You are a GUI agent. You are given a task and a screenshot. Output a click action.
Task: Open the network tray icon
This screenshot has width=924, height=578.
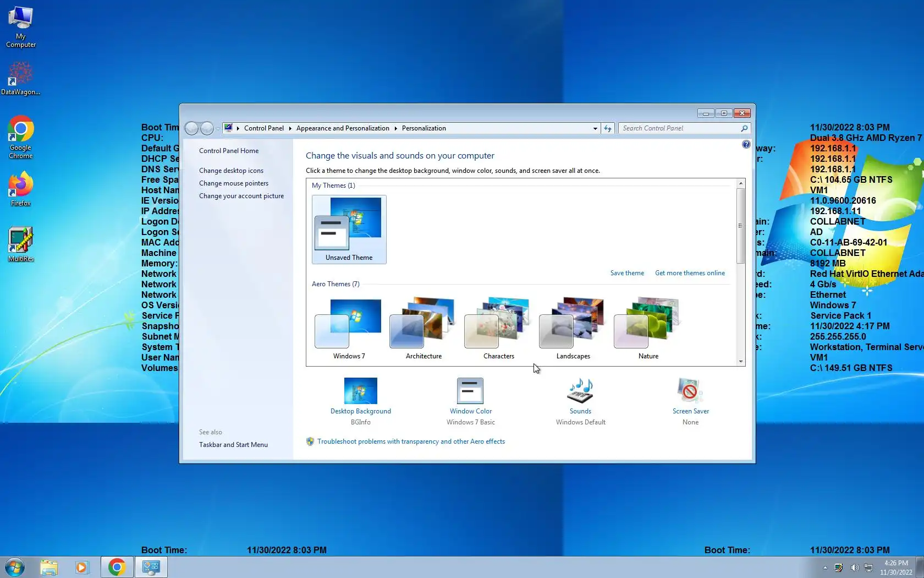[x=868, y=568]
